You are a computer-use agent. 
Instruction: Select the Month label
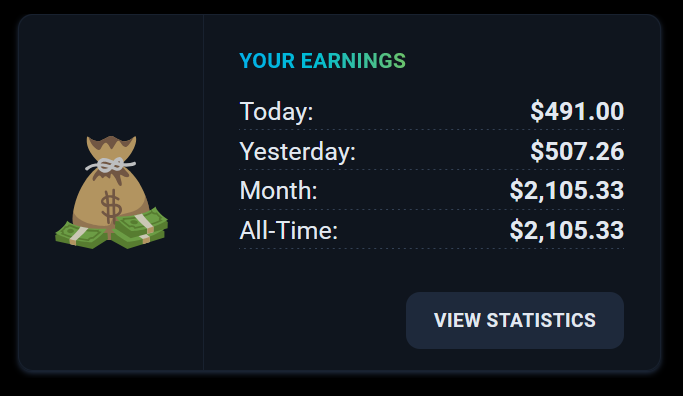coord(278,191)
